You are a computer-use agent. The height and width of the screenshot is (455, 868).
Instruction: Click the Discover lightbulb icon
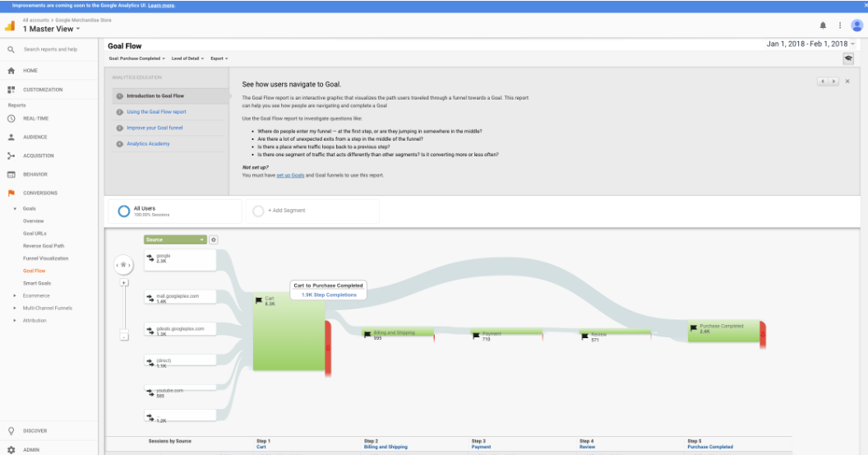point(11,430)
